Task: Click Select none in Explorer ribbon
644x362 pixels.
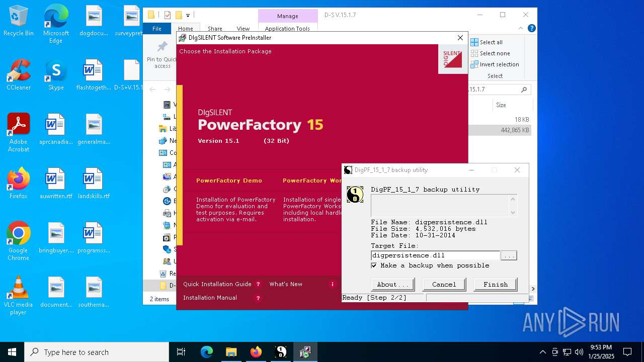Action: click(x=490, y=53)
